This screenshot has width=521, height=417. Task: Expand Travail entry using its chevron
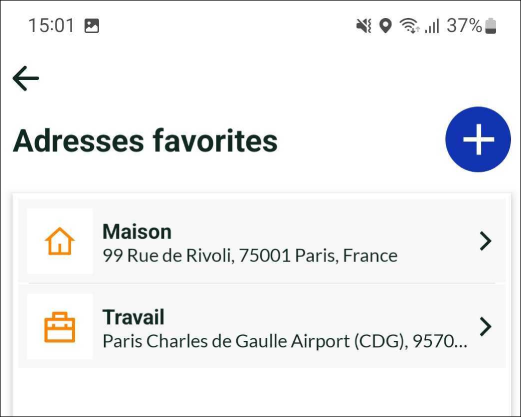pos(485,327)
